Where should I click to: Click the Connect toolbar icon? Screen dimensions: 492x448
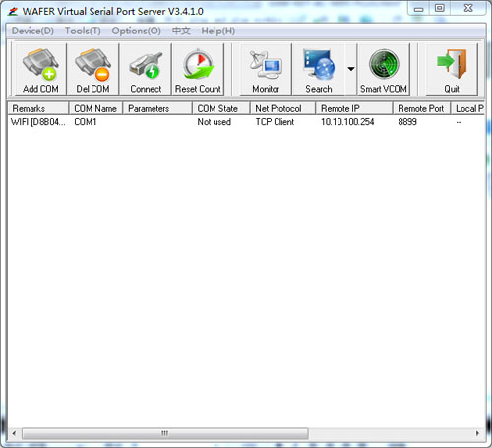click(x=146, y=69)
